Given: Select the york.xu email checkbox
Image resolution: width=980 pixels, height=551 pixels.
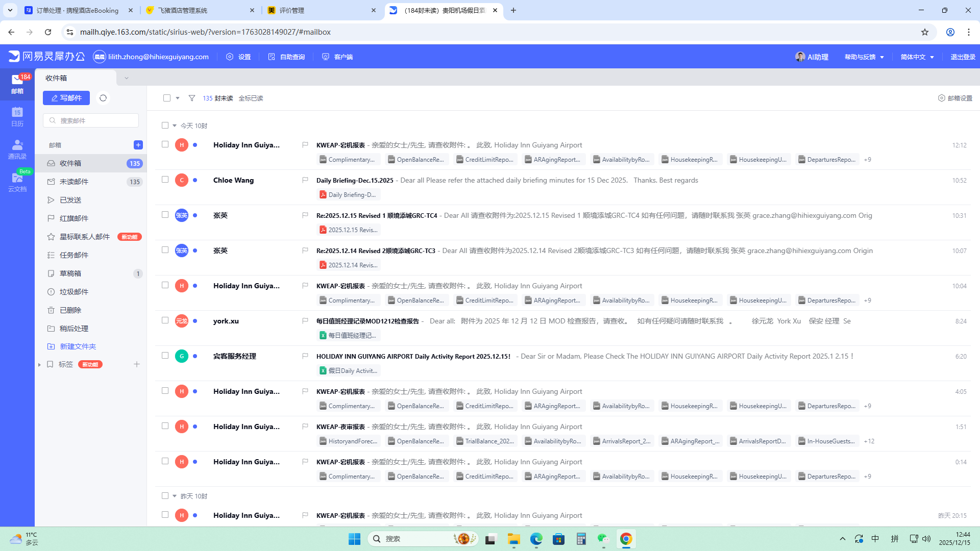Looking at the screenshot, I should pyautogui.click(x=165, y=320).
